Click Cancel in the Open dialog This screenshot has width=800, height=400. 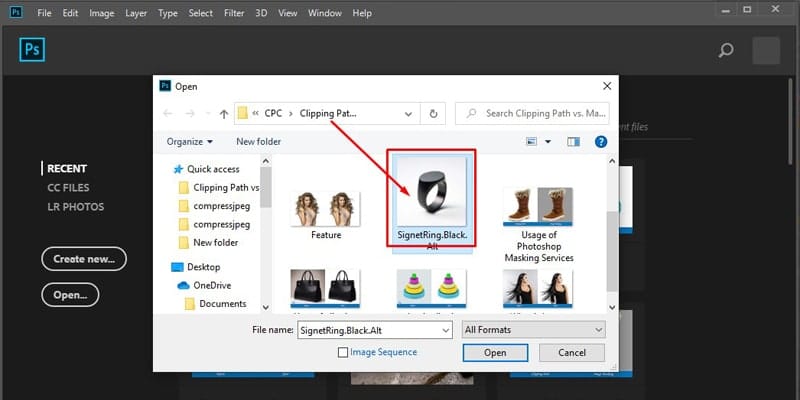572,353
